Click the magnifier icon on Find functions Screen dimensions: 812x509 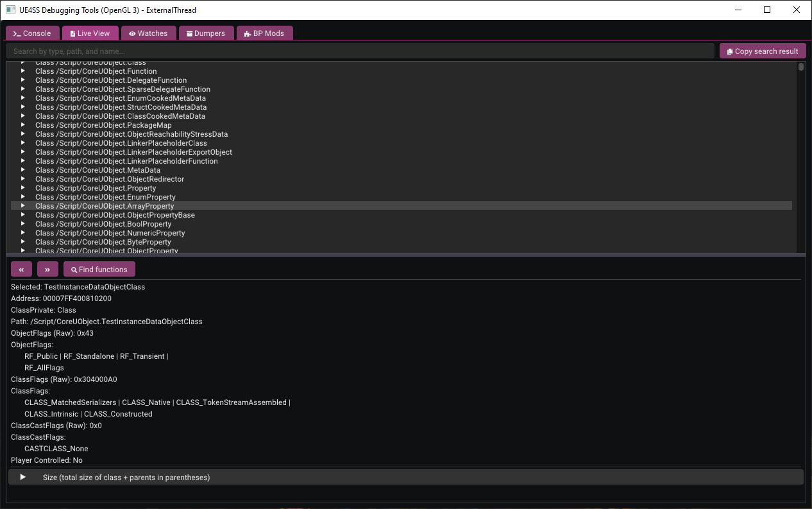click(74, 270)
